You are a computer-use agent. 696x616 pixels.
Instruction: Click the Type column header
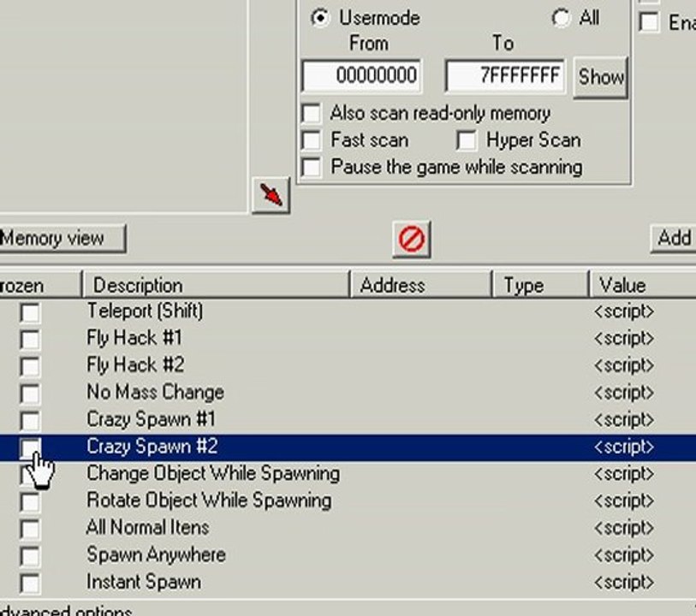(x=540, y=285)
